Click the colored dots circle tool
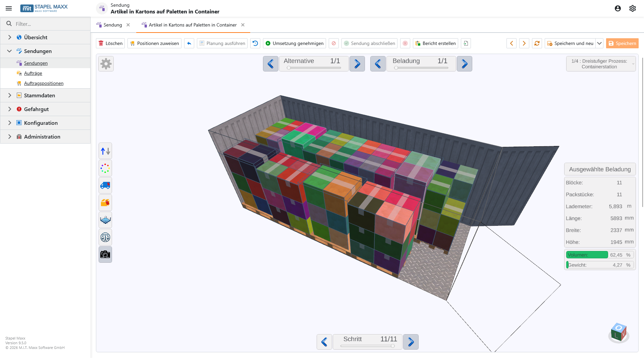644x358 pixels. (105, 168)
